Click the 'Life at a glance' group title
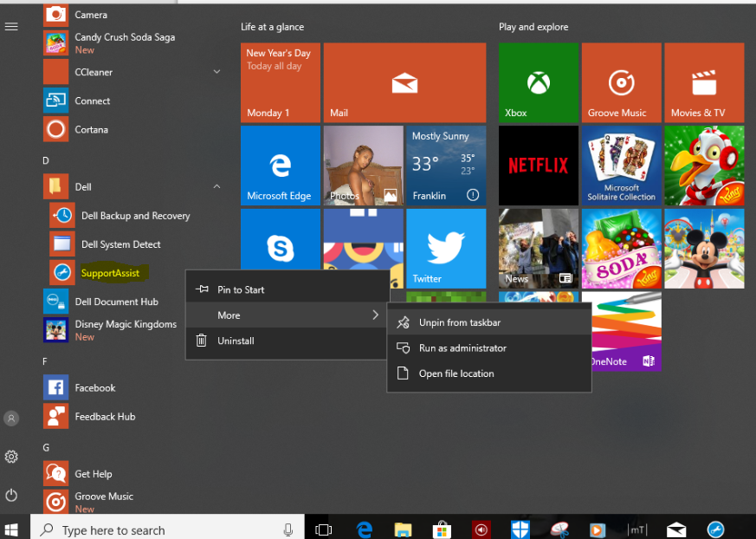The image size is (756, 539). pos(273,27)
